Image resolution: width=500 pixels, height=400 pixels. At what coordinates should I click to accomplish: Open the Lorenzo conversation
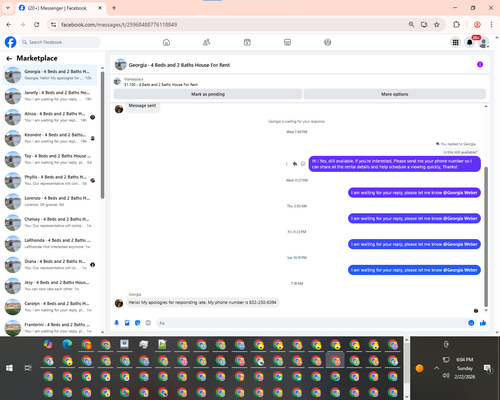[x=50, y=201]
